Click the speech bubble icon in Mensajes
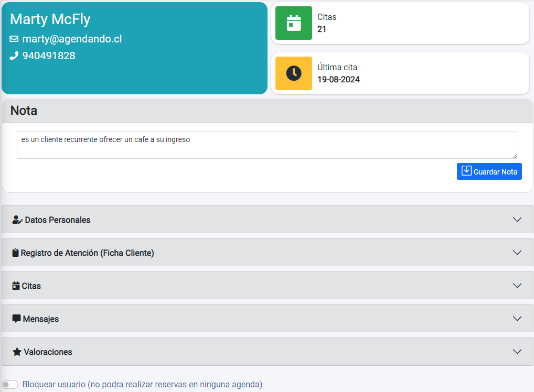 (x=16, y=319)
